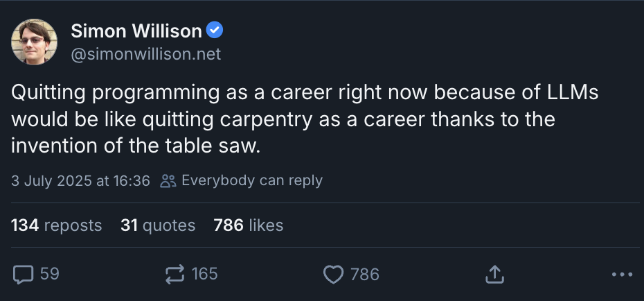Click the 786 count beside the heart
This screenshot has height=301, width=644.
point(364,275)
